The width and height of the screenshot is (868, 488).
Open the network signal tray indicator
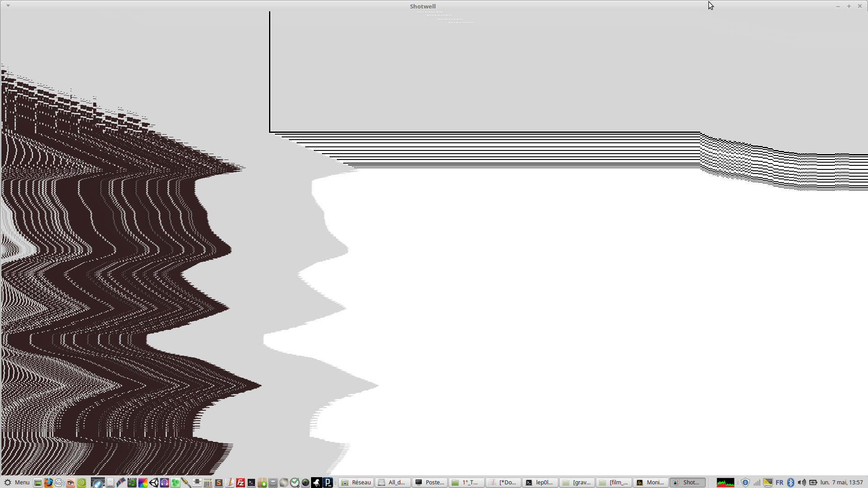(x=757, y=483)
